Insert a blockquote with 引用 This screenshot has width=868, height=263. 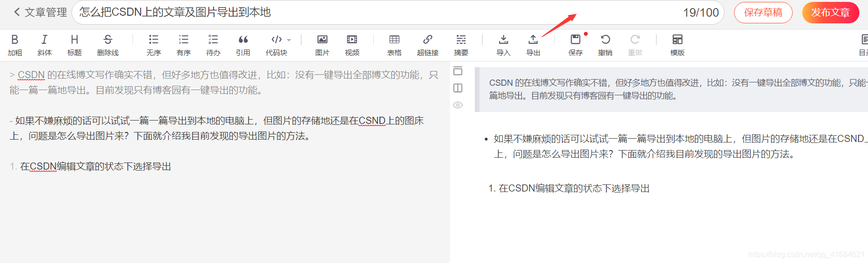pyautogui.click(x=243, y=45)
